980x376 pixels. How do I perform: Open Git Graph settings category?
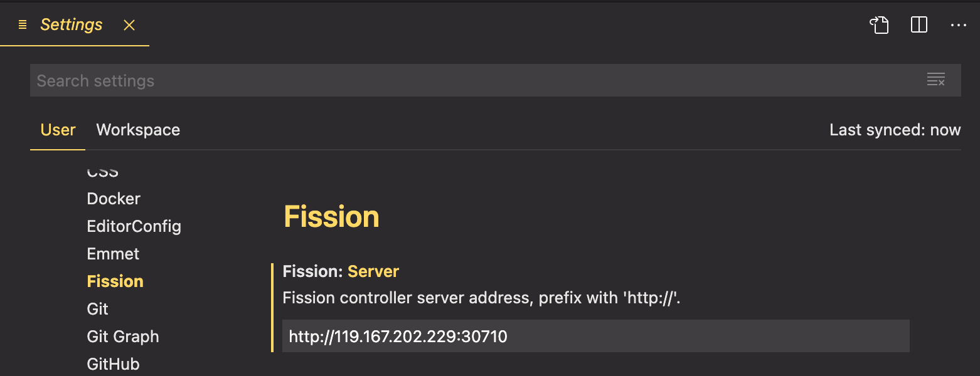(x=123, y=337)
